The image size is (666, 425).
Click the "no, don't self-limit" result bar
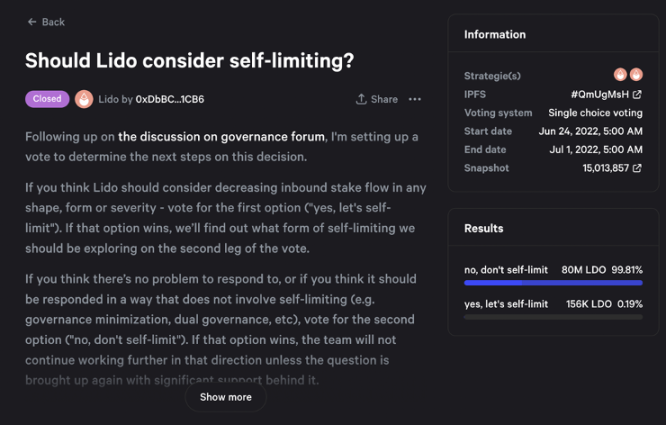[553, 282]
